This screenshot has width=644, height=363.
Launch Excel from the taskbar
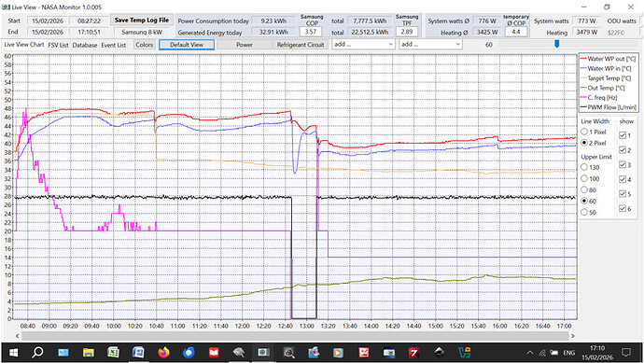(x=113, y=353)
